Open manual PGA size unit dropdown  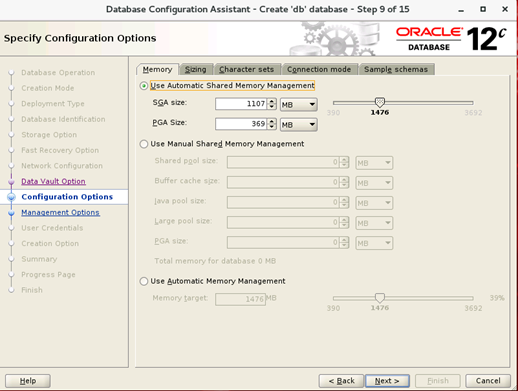[x=374, y=243]
